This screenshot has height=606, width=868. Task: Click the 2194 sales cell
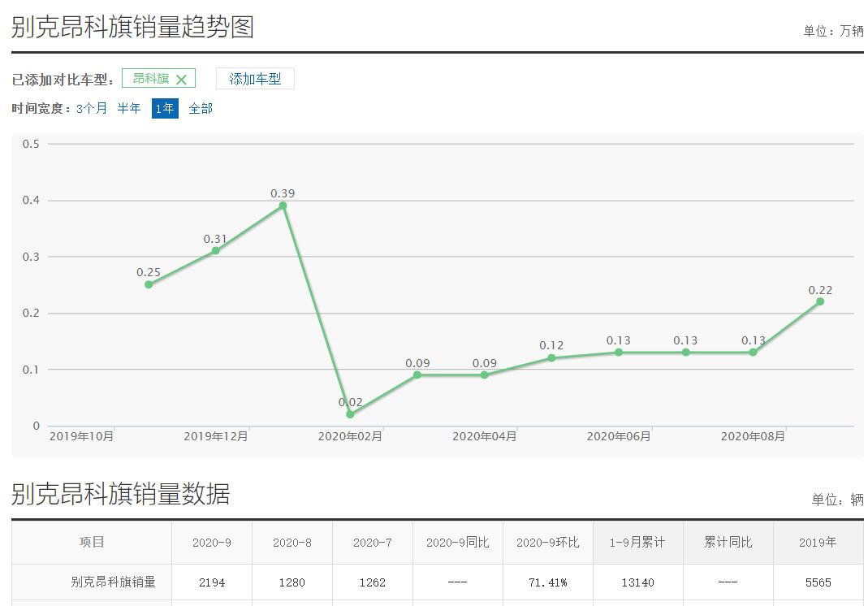pos(211,582)
